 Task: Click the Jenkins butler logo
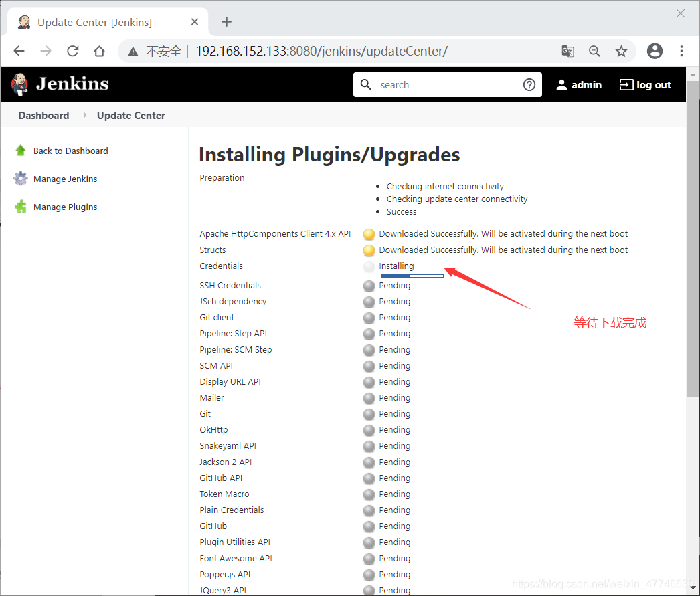click(20, 84)
